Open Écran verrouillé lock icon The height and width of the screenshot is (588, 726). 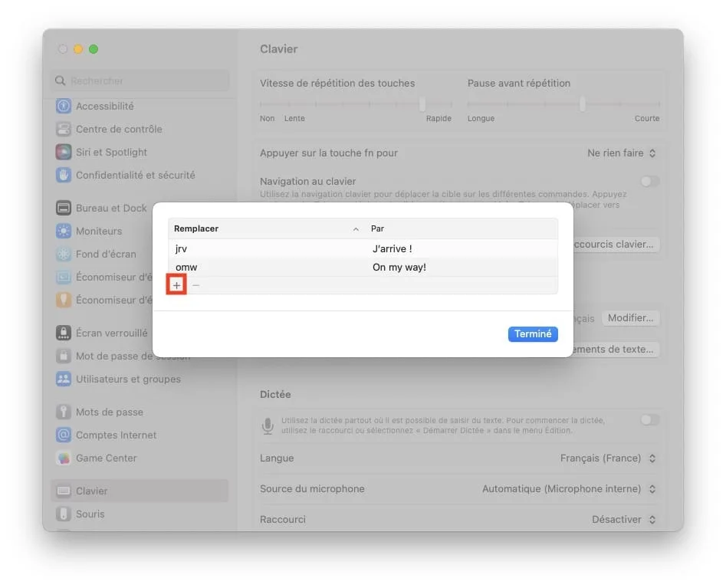tap(64, 333)
